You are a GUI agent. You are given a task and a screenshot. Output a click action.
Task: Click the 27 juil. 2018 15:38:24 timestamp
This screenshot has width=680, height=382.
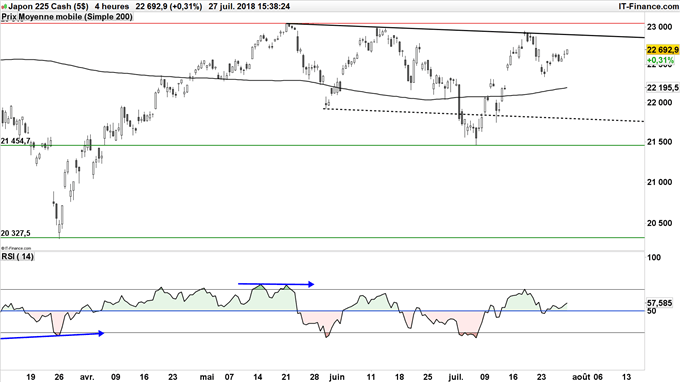click(x=249, y=7)
